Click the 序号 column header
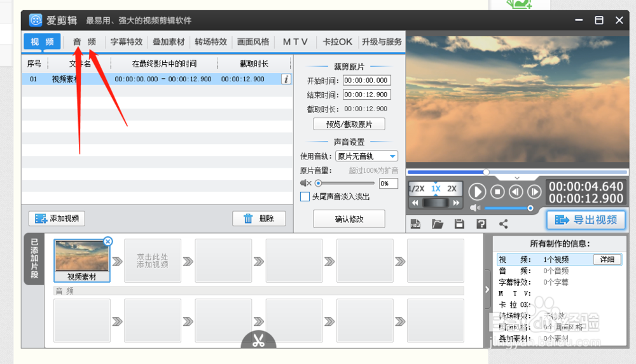 pos(34,64)
